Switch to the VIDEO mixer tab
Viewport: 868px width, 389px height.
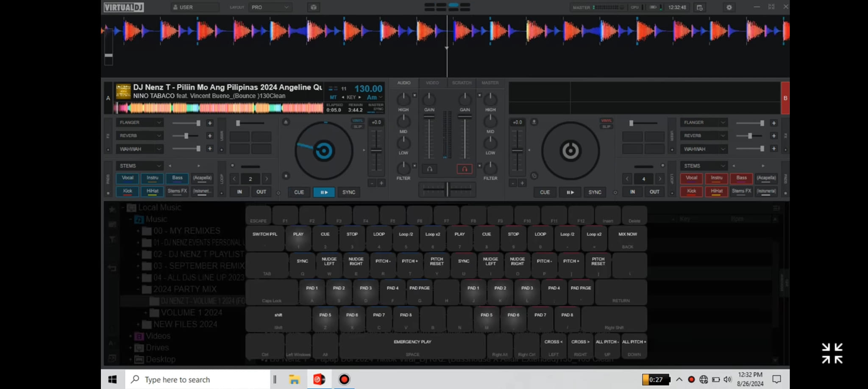432,83
